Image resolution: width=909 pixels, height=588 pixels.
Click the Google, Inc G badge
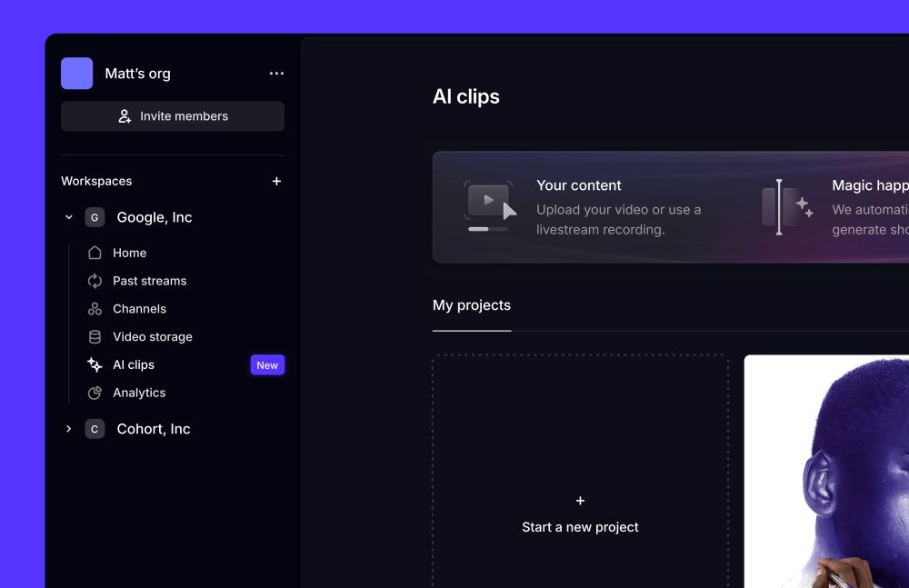[95, 217]
